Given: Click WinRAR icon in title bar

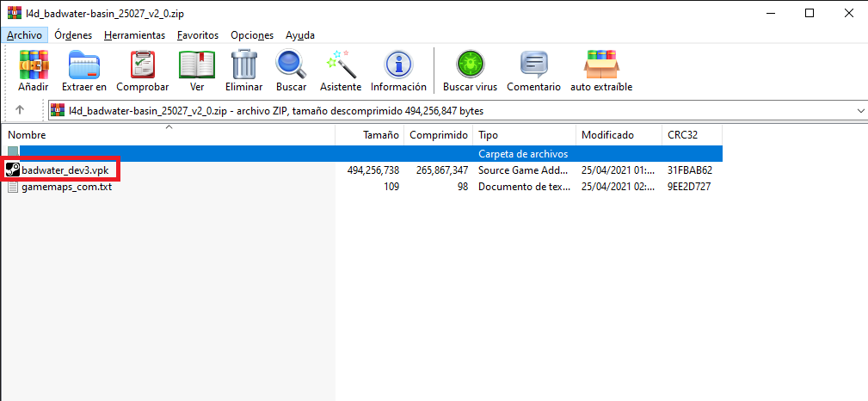Looking at the screenshot, I should (x=15, y=13).
